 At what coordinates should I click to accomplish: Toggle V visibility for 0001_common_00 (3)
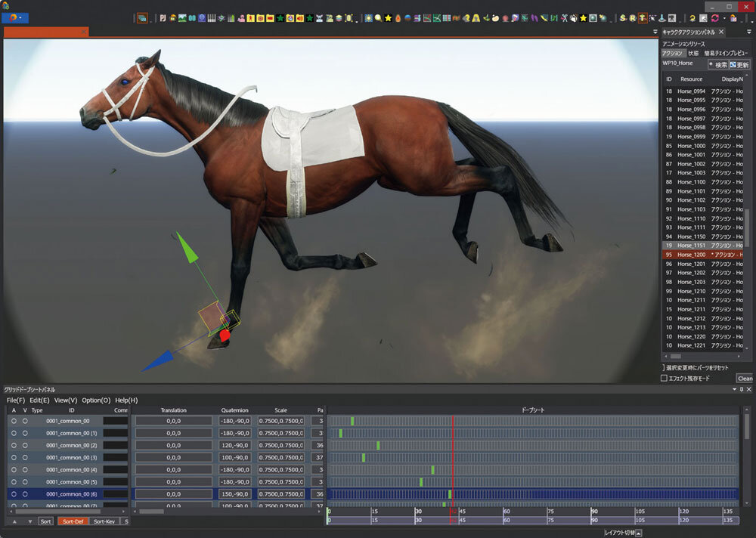tap(25, 457)
